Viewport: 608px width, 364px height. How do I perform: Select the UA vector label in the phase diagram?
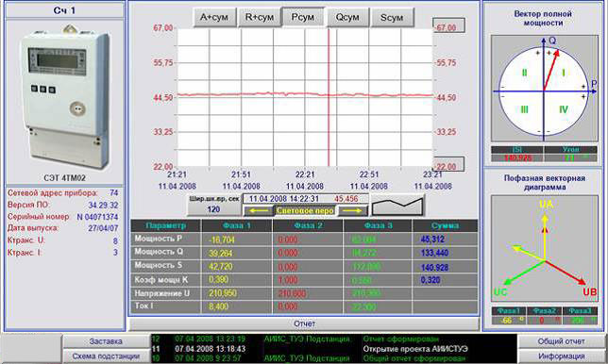tap(546, 205)
